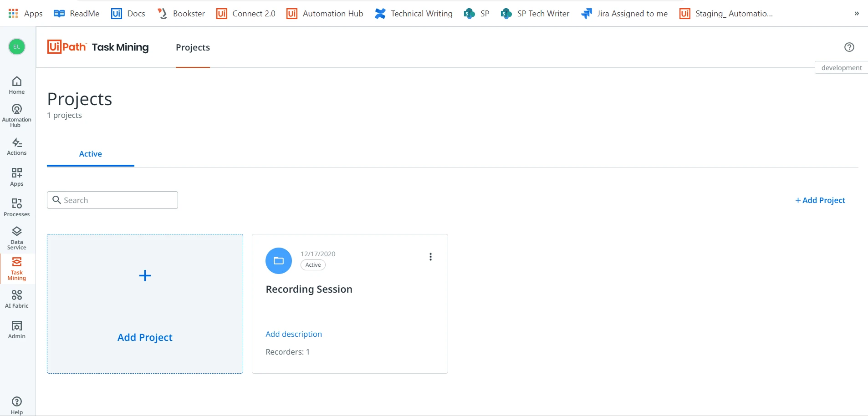Open the Recording Session three-dot menu

pos(430,257)
